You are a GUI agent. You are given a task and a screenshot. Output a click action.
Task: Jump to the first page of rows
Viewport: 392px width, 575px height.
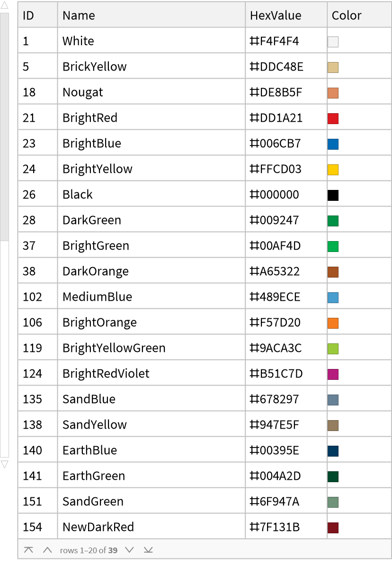tap(28, 550)
